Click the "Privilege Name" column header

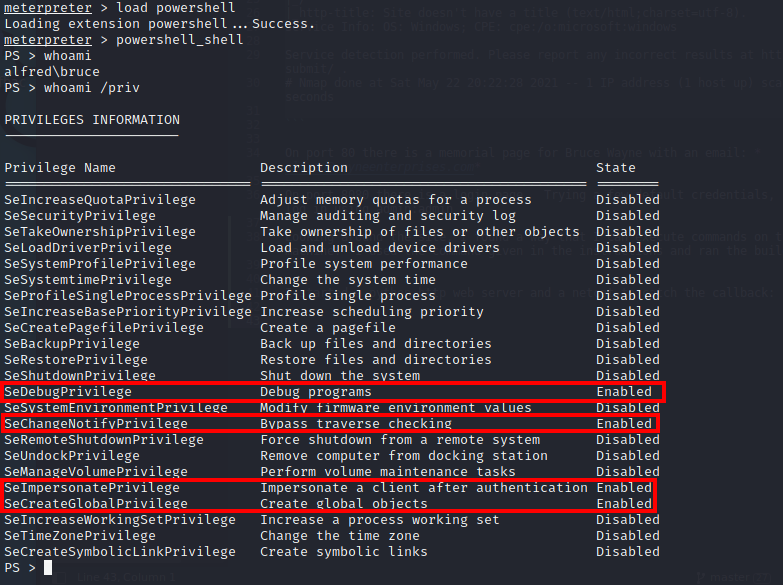[x=60, y=168]
